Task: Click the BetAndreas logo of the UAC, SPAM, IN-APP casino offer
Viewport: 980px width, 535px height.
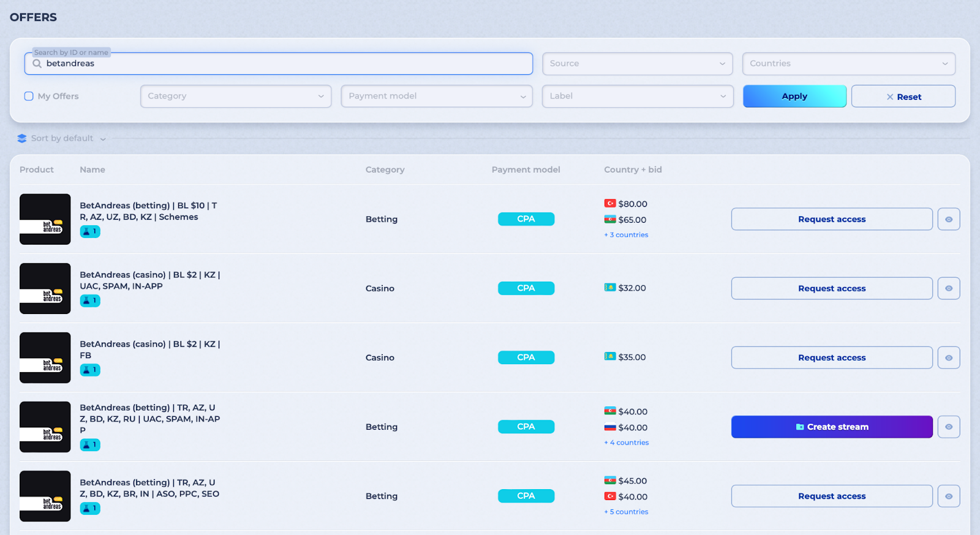Action: click(x=45, y=288)
